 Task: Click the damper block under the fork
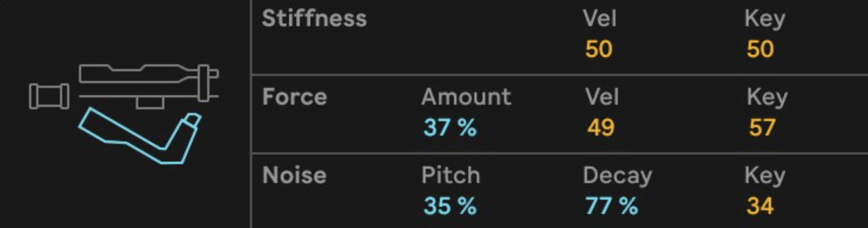[149, 102]
